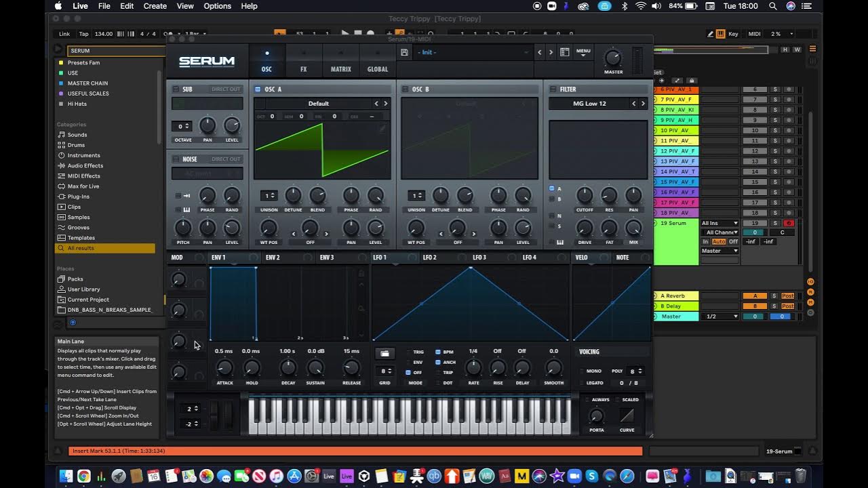The height and width of the screenshot is (488, 868).
Task: Click the Tap tempo button
Action: (83, 33)
